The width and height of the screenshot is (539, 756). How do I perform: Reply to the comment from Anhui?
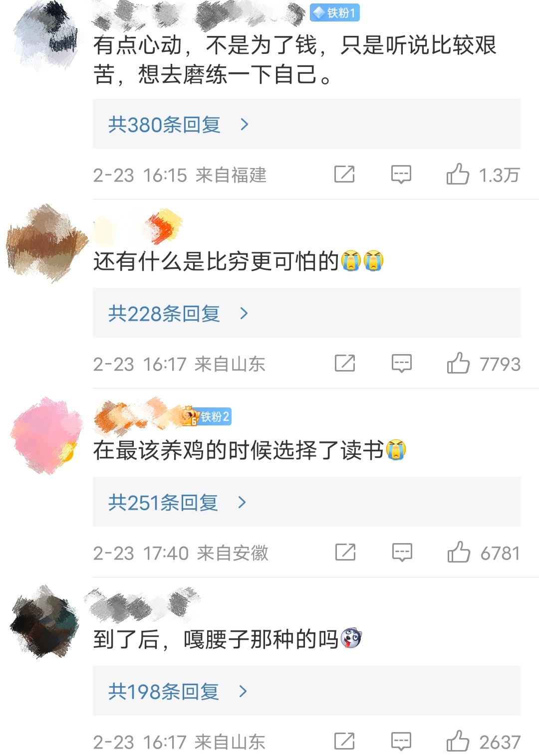402,552
